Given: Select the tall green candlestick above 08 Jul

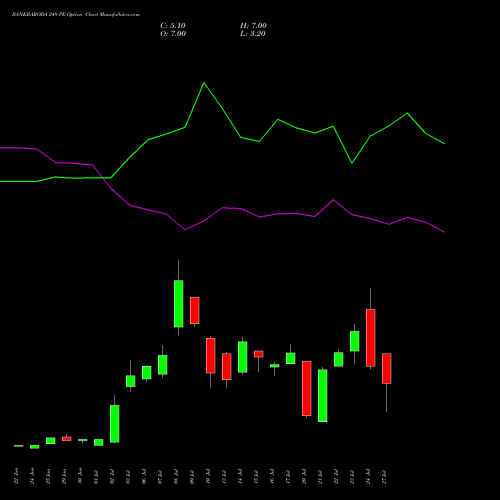Looking at the screenshot, I should coord(179,304).
